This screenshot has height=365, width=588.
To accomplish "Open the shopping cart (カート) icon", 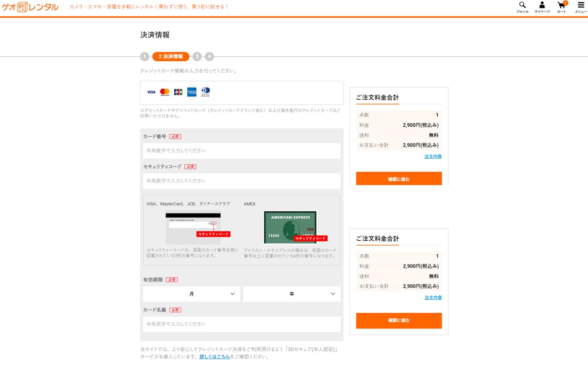I will click(561, 6).
